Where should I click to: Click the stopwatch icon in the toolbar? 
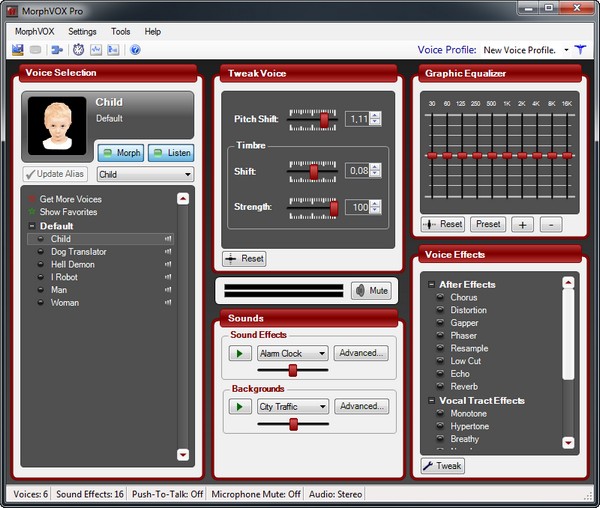coord(78,49)
